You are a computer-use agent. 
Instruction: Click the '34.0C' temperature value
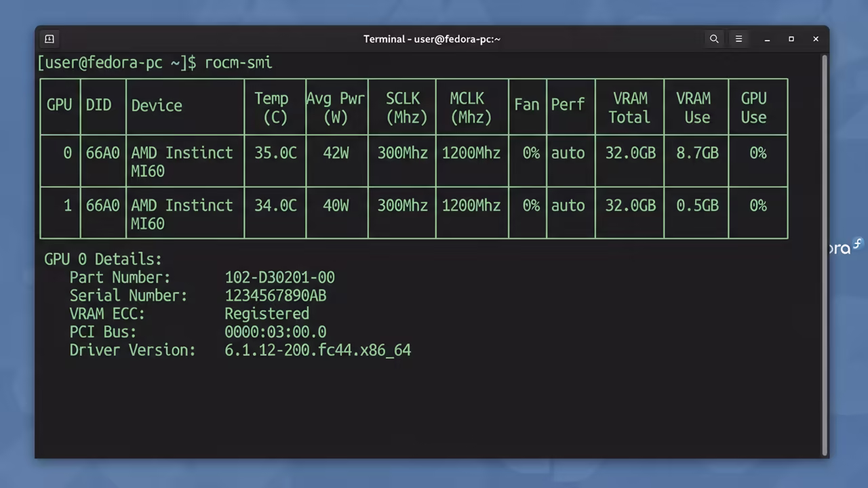(x=275, y=205)
